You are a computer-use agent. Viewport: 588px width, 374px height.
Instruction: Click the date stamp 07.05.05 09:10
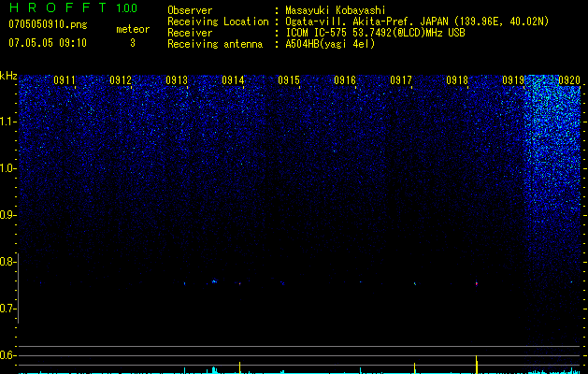coord(48,43)
